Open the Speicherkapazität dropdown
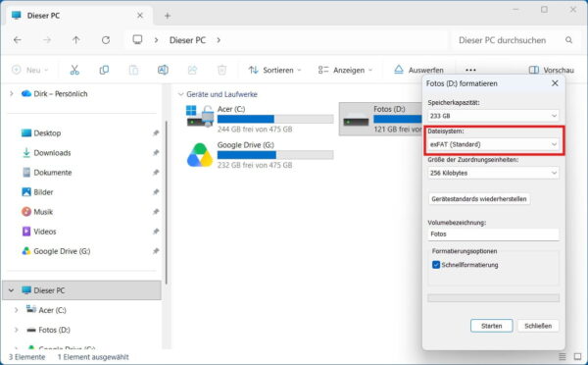 pyautogui.click(x=493, y=116)
